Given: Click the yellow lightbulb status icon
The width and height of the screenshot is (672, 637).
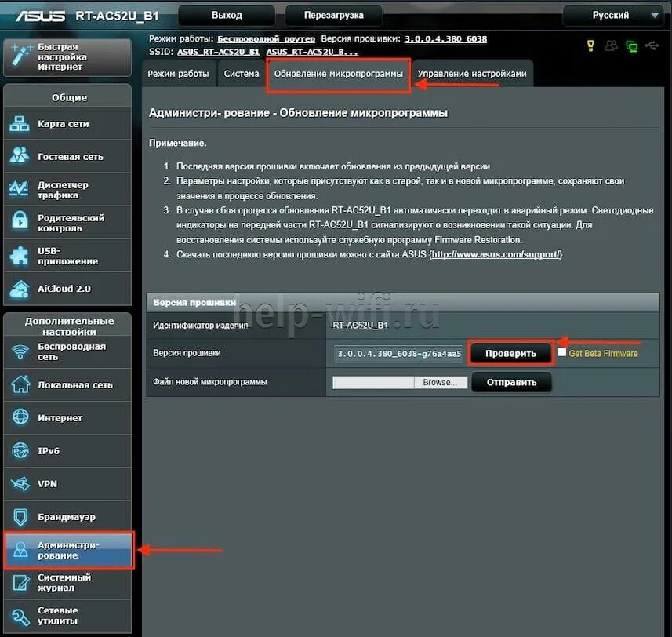Looking at the screenshot, I should click(591, 45).
